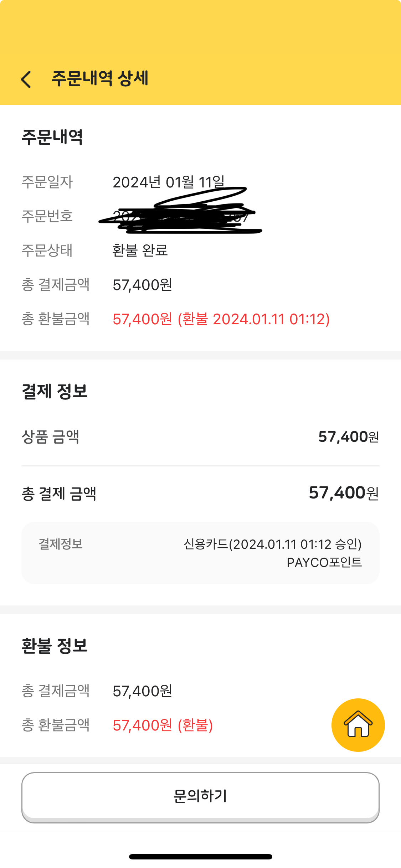The height and width of the screenshot is (868, 401).
Task: Tap the grey 결제정보 label in the box
Action: [x=61, y=544]
